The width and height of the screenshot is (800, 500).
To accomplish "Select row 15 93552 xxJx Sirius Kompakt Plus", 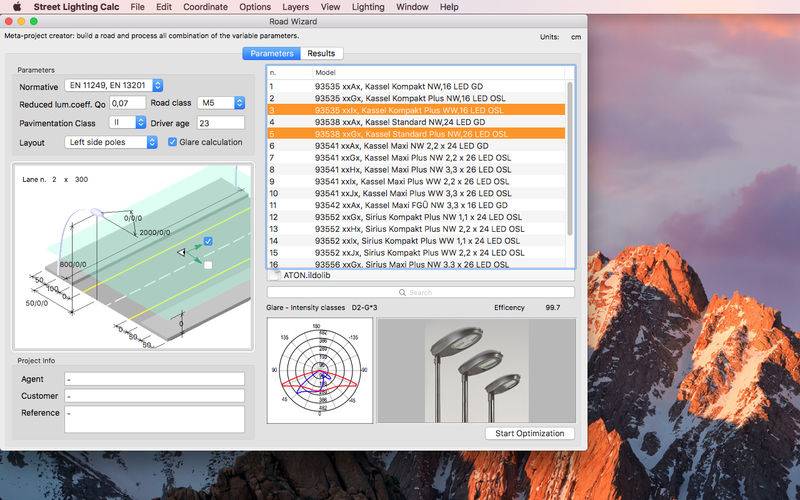I will pos(416,253).
